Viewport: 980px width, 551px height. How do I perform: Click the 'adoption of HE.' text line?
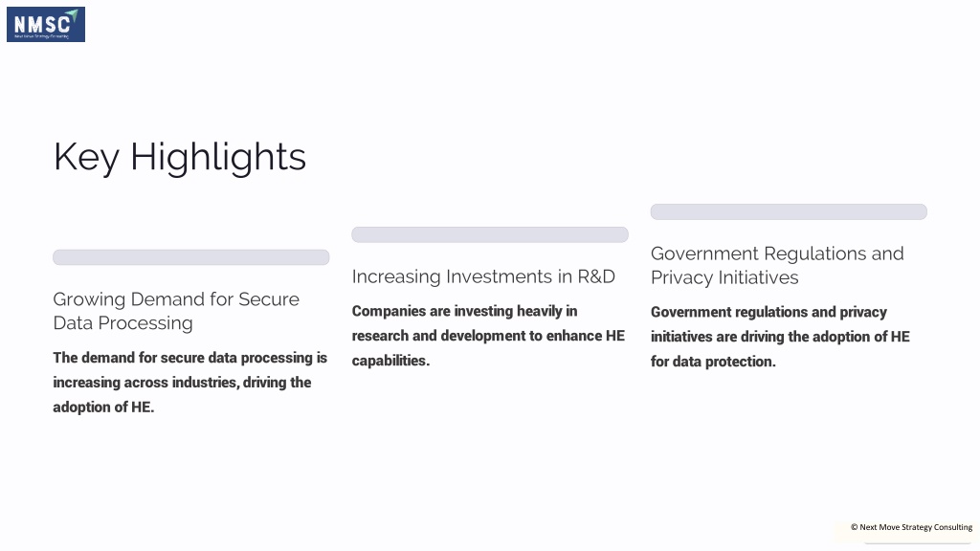pos(103,408)
